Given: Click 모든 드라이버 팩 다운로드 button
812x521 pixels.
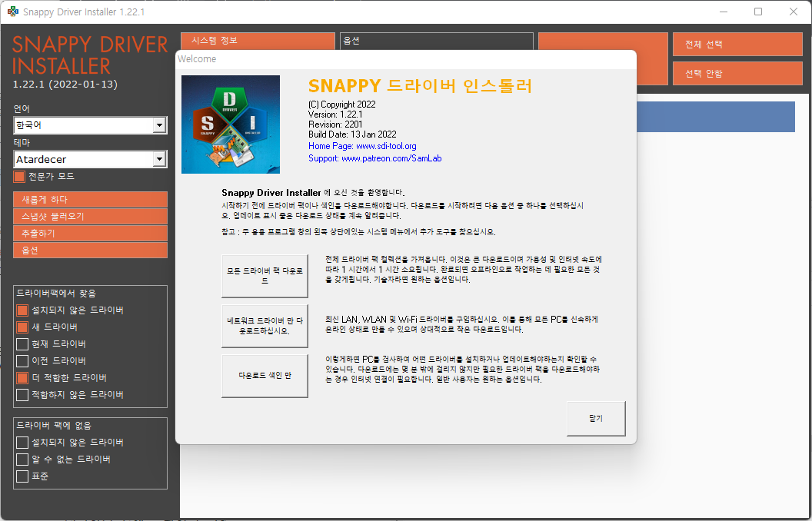Looking at the screenshot, I should tap(265, 276).
